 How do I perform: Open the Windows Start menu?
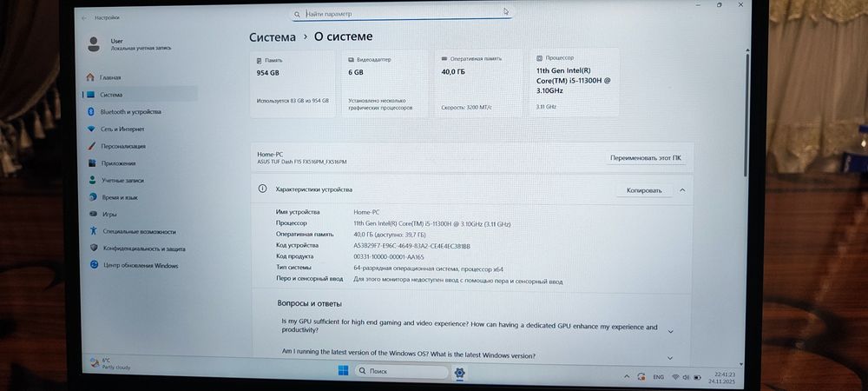pos(343,371)
